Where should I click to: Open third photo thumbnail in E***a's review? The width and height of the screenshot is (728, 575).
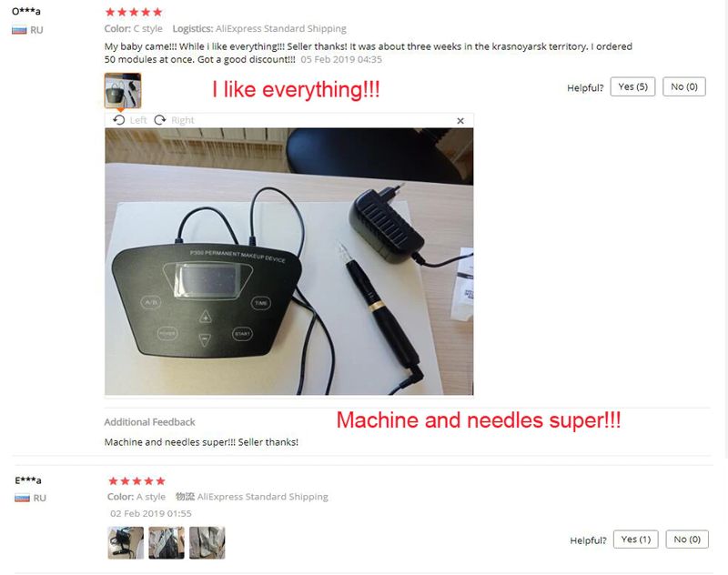tap(207, 542)
